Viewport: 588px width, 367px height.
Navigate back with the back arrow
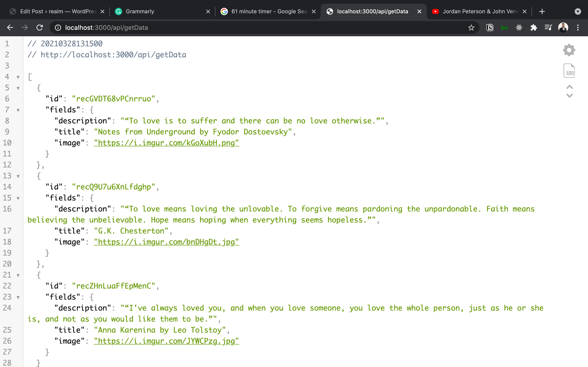tap(10, 28)
